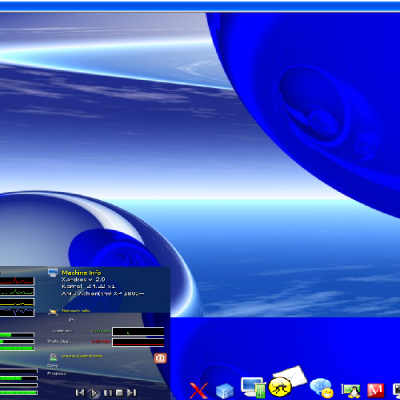Viewport: 400px width, 400px height.
Task: Skip to next track
Action: point(132,393)
